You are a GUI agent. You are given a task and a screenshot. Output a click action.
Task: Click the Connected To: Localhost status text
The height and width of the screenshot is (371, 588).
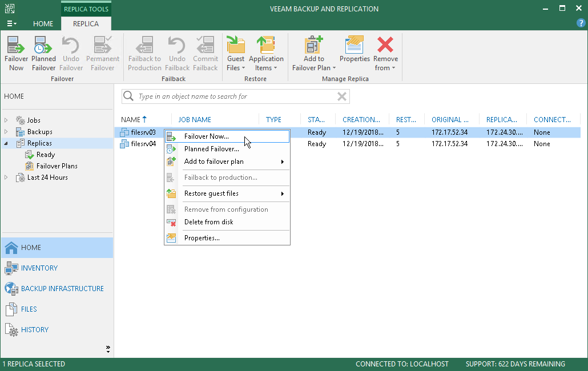tap(402, 364)
